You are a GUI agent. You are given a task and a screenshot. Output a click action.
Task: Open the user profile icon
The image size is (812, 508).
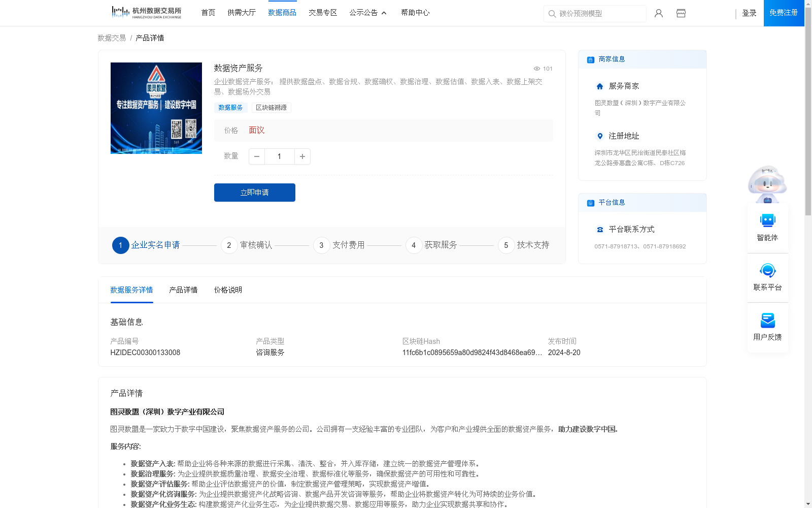(x=659, y=13)
